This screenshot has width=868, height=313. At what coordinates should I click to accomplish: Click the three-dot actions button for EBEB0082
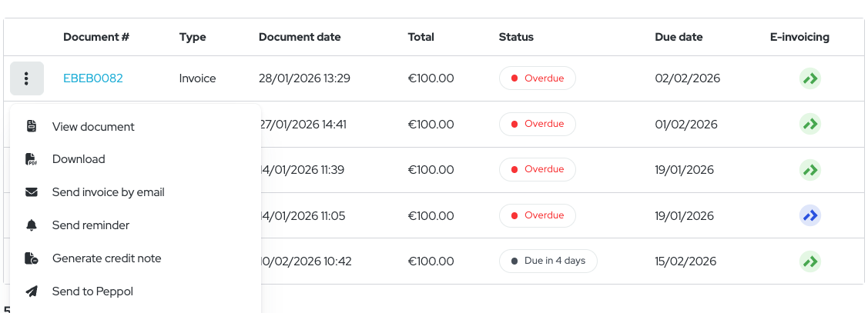(x=26, y=78)
